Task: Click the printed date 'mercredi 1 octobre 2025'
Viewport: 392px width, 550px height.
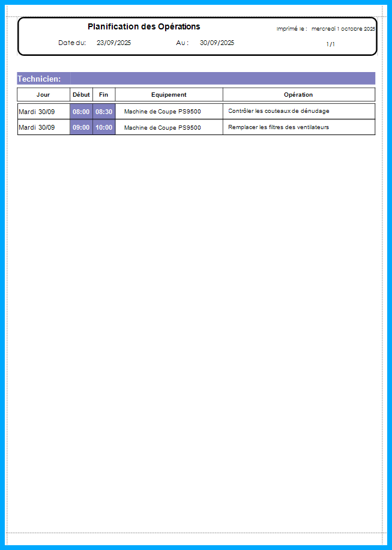Action: click(x=343, y=29)
